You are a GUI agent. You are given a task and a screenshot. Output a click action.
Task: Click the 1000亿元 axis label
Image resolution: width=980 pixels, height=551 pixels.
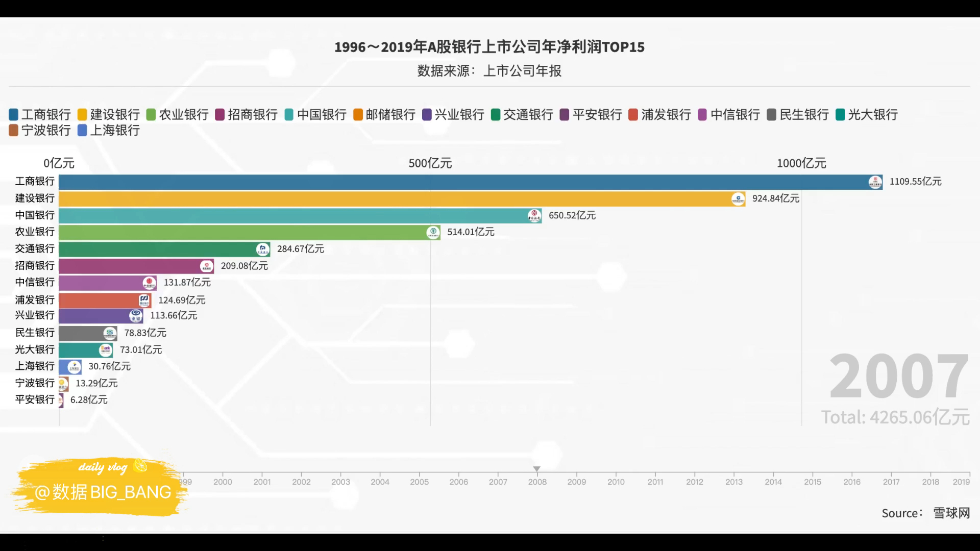tap(801, 163)
